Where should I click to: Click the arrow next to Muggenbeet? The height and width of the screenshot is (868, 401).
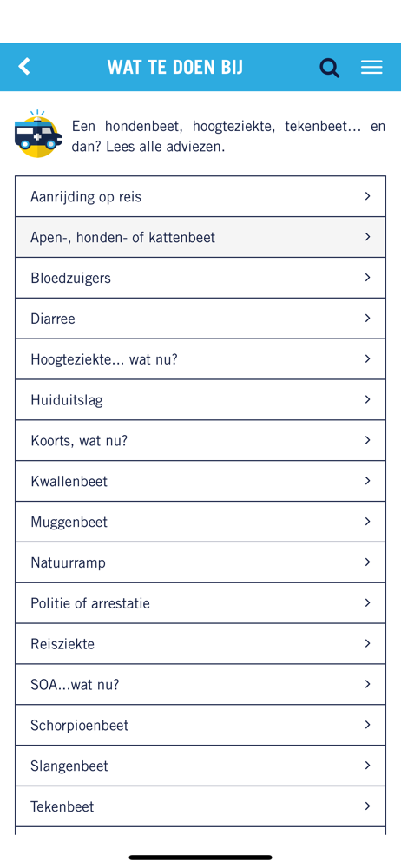click(367, 521)
